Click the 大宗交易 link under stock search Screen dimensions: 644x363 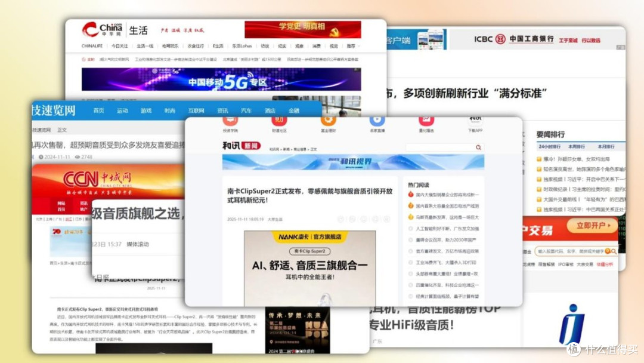click(x=584, y=264)
